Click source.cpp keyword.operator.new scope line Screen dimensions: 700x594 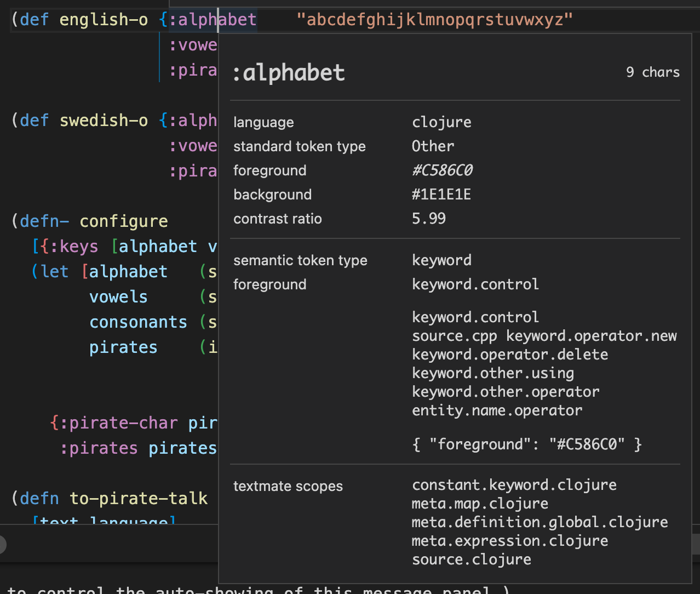coord(544,336)
